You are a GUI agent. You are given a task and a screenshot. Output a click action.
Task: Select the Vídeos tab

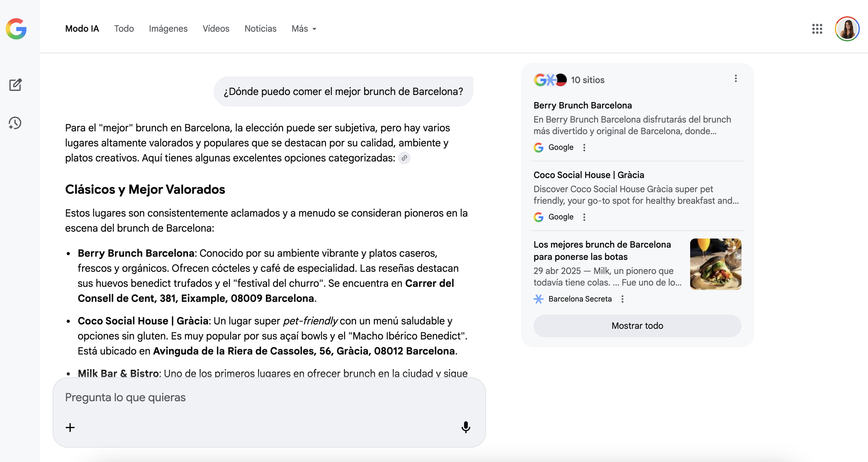pyautogui.click(x=216, y=29)
